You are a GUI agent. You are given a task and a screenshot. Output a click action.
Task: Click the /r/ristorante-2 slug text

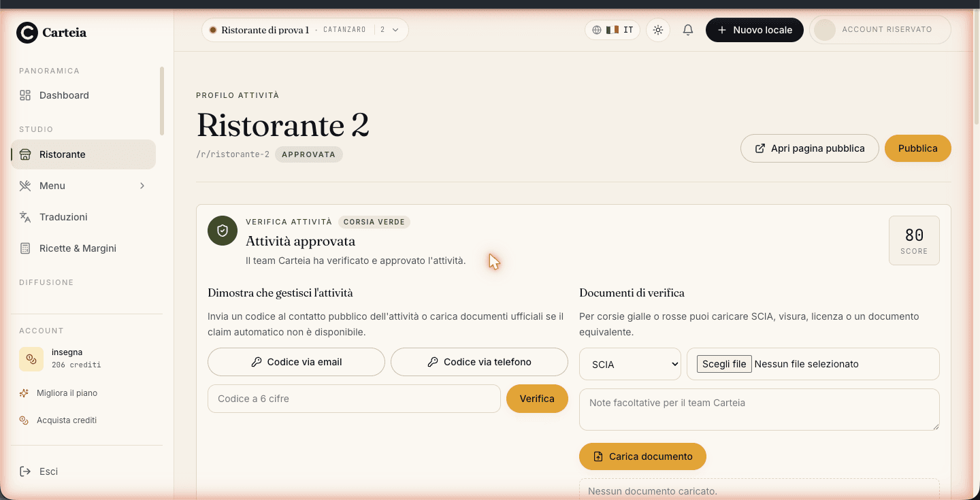coord(233,154)
